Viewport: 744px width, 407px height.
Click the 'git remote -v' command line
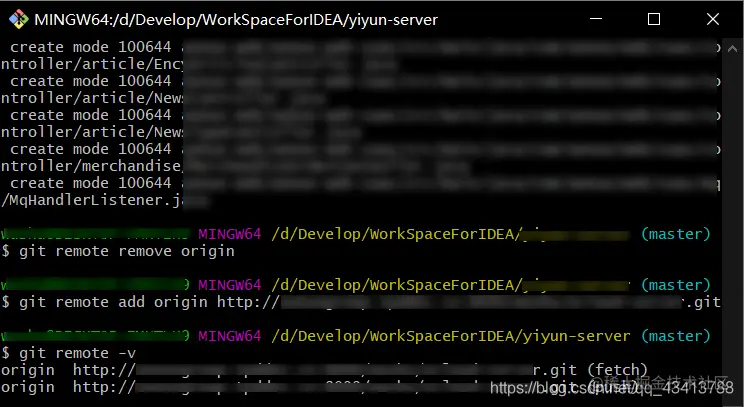69,353
